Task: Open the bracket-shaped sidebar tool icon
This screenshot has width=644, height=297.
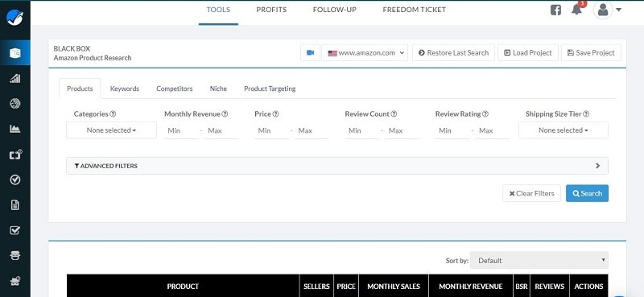Action: [15, 155]
